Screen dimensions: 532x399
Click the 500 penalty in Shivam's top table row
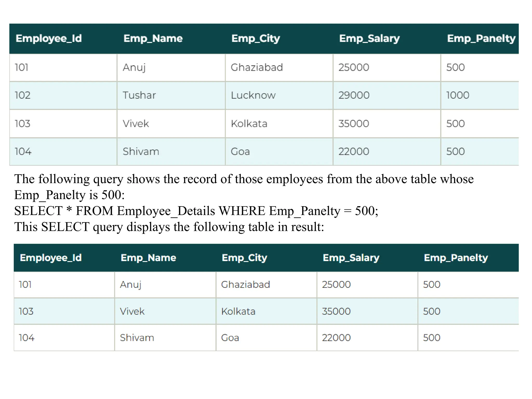455,151
